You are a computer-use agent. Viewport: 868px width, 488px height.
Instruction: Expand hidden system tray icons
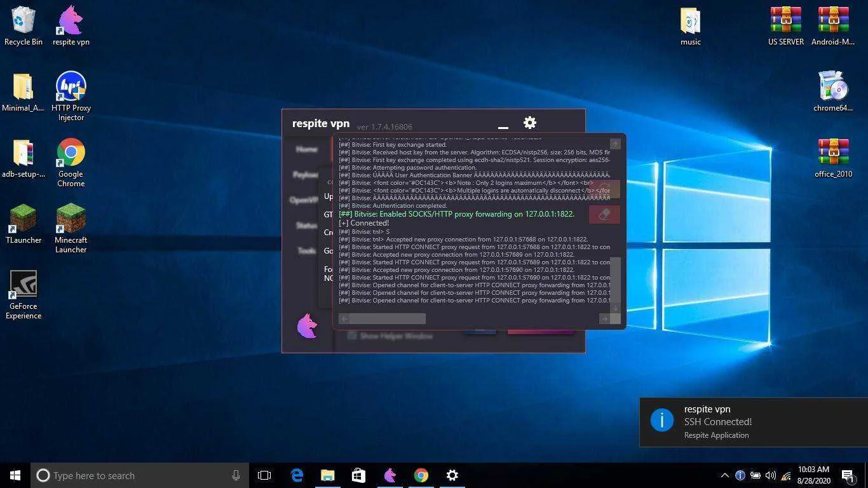[724, 475]
